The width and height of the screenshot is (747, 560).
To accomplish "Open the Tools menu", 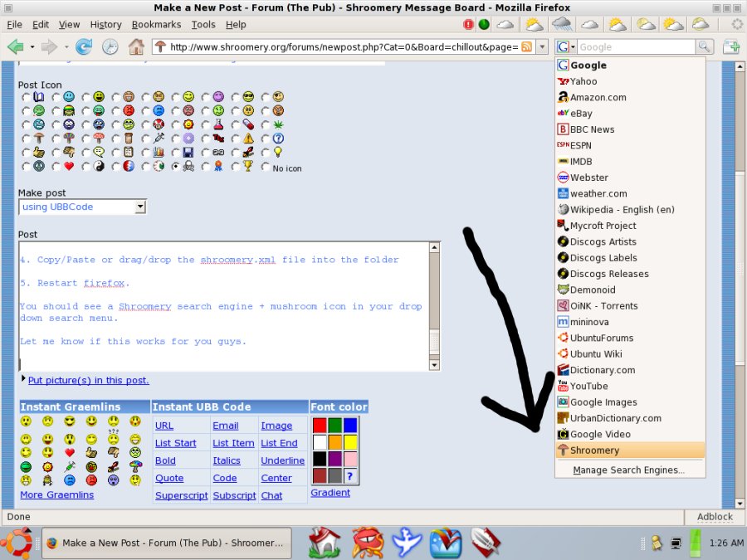I will click(x=203, y=24).
